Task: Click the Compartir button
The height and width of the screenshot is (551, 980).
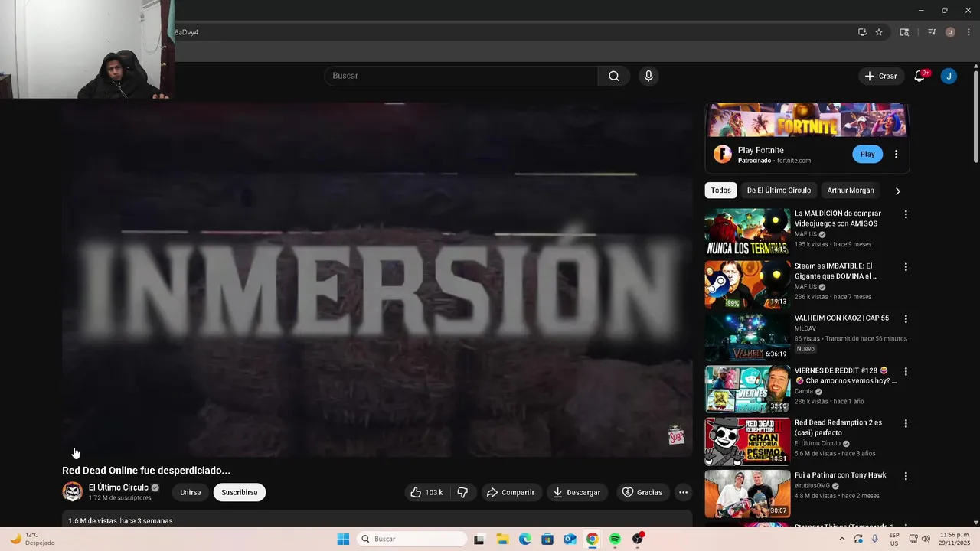Action: point(510,492)
